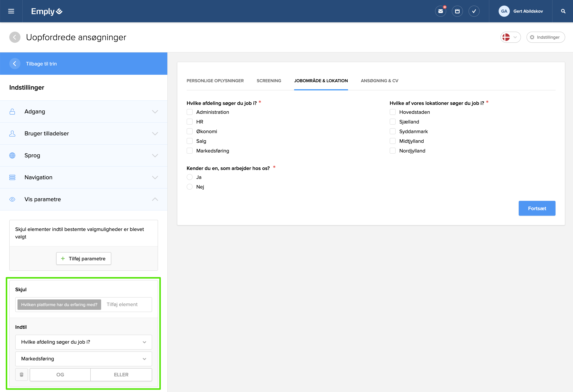
Task: Open the Markedsføring dropdown
Action: 84,359
